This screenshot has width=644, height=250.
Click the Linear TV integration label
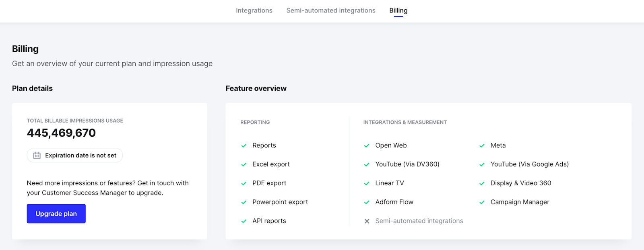pos(390,183)
